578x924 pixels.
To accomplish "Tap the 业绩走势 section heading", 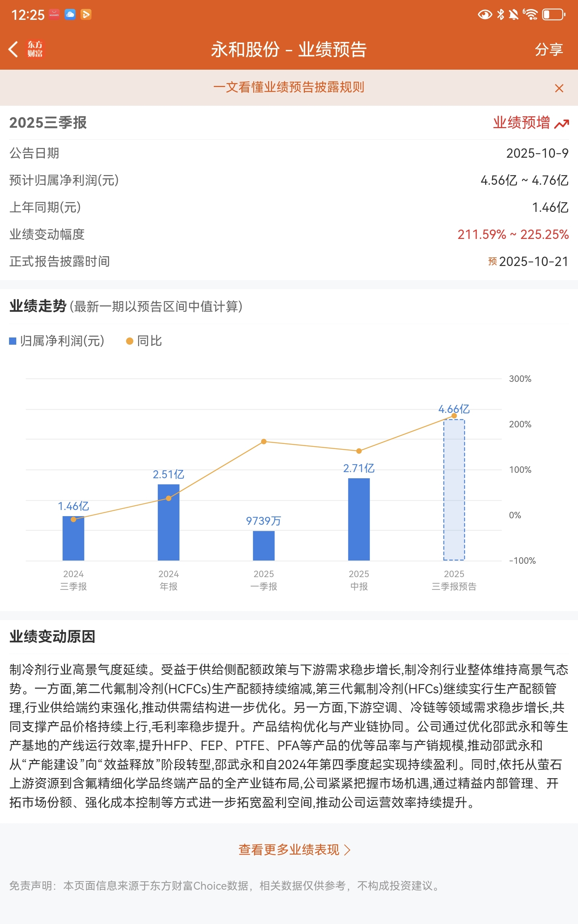I will (x=38, y=306).
